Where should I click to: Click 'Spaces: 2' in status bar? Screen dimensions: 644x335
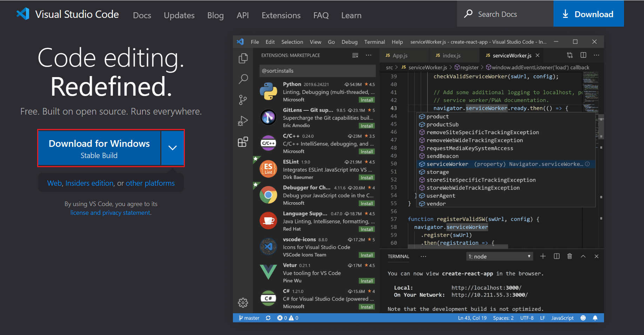pos(503,318)
